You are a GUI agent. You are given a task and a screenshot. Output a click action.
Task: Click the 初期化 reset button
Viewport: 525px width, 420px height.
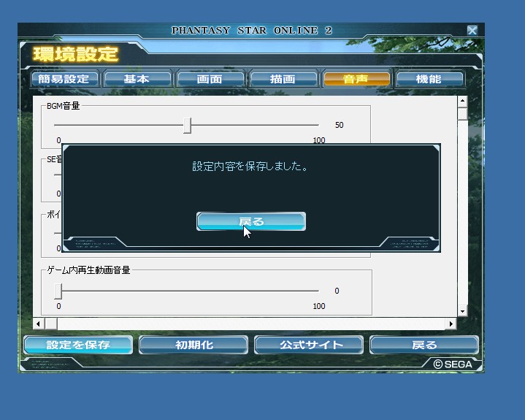(193, 345)
